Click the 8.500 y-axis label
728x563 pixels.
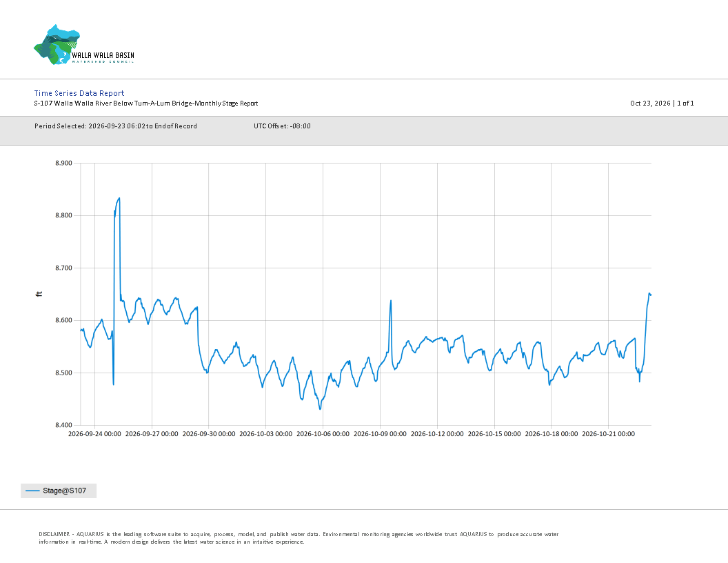click(x=63, y=373)
